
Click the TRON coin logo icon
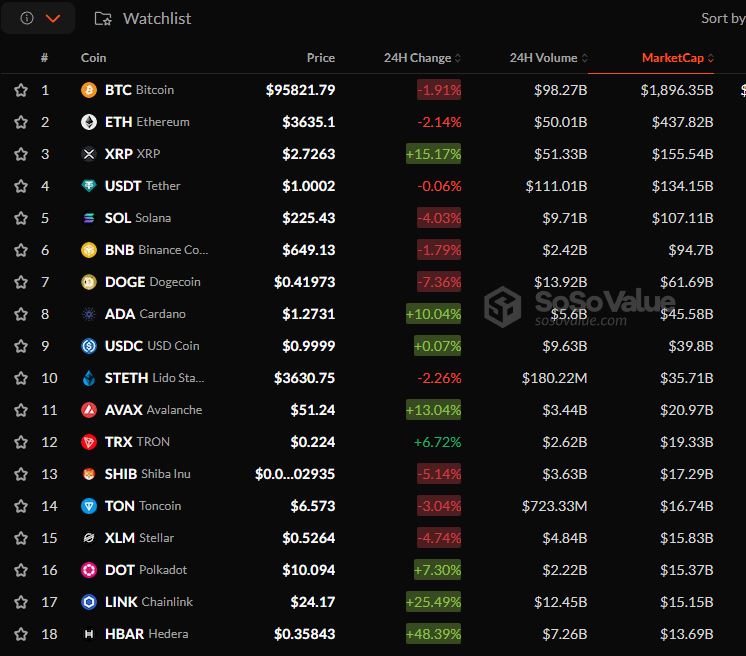89,442
